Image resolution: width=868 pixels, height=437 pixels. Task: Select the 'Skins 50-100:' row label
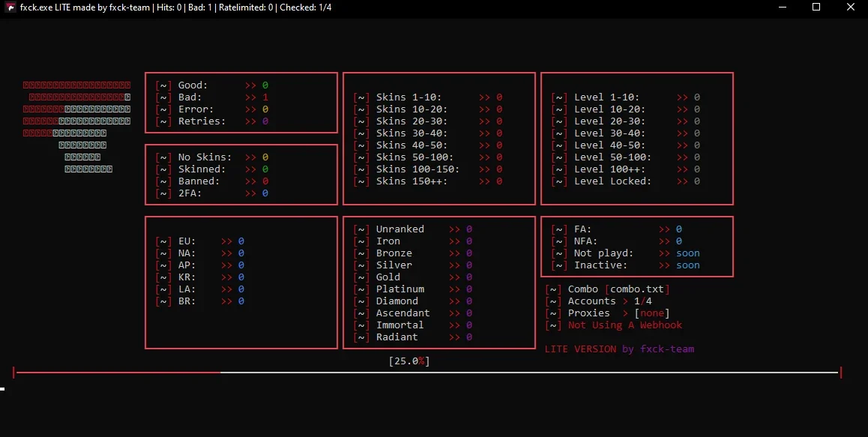[415, 157]
